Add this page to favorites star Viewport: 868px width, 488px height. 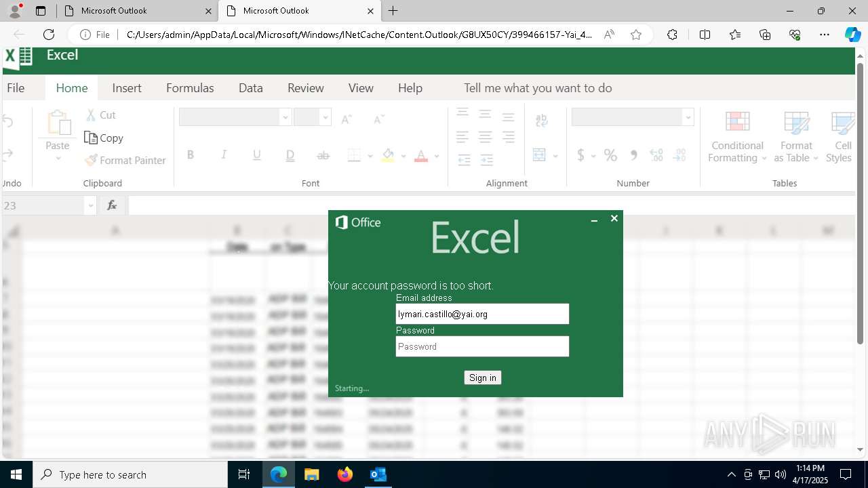tap(636, 35)
